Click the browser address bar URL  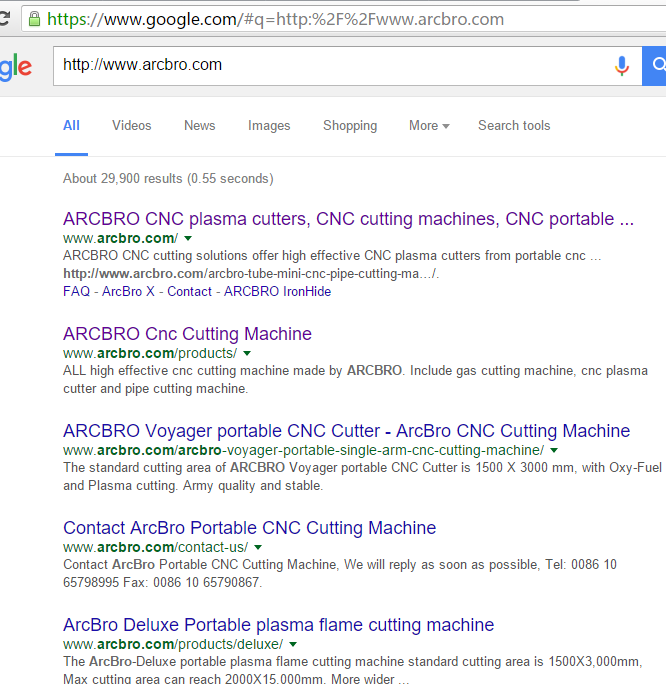coord(276,19)
